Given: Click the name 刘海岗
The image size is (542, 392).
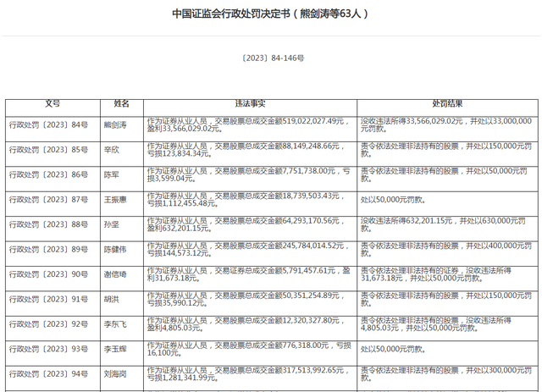Looking at the screenshot, I should point(115,373).
